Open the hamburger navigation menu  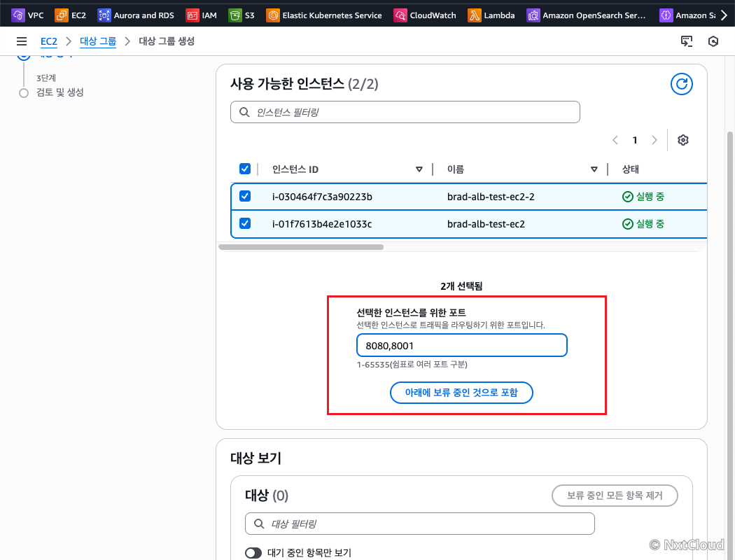tap(22, 41)
